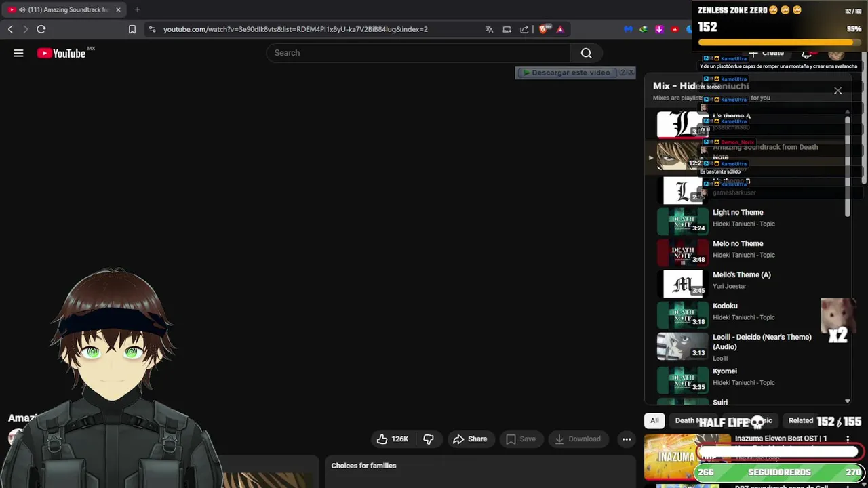
Task: Open the site settings icon beside URL
Action: tap(152, 29)
